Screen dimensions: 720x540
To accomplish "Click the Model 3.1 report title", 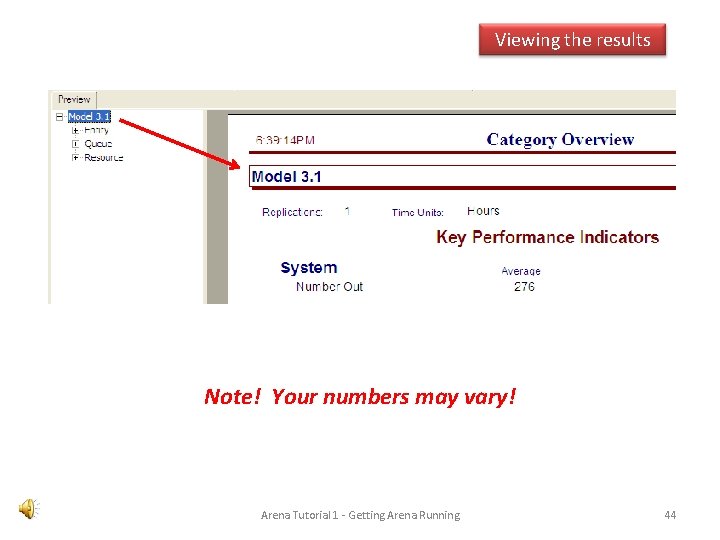I will pyautogui.click(x=287, y=177).
